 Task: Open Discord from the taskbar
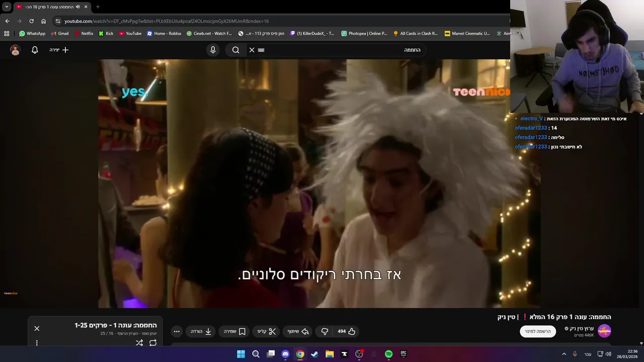[285, 354]
